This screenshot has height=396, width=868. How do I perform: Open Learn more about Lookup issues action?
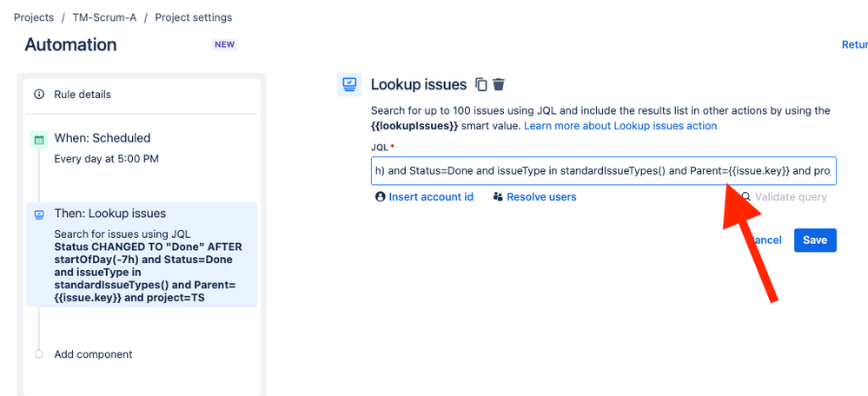coord(620,126)
